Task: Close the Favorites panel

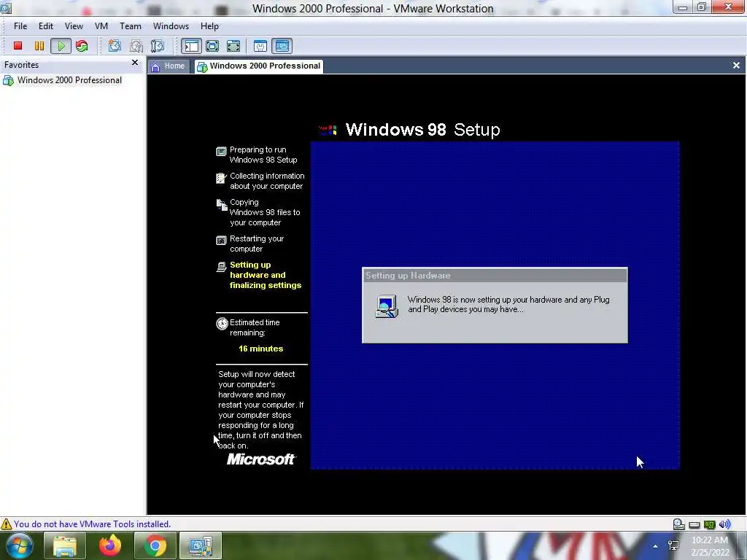Action: tap(135, 63)
